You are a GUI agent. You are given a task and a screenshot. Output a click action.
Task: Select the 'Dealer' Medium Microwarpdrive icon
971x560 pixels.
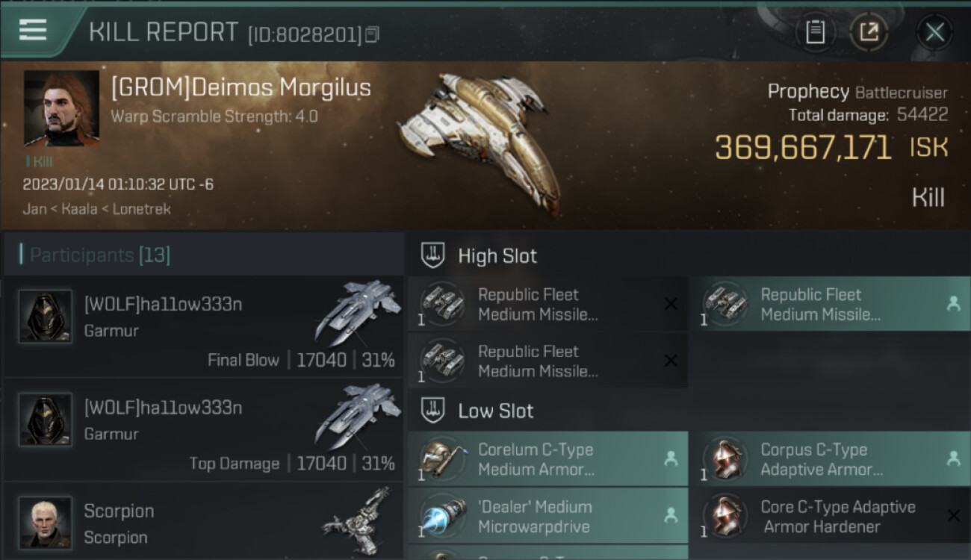pyautogui.click(x=443, y=516)
